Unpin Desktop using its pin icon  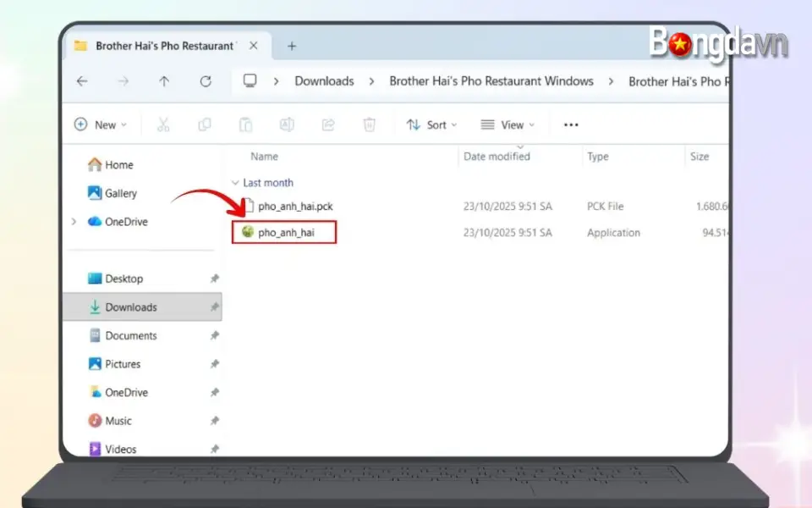[214, 279]
